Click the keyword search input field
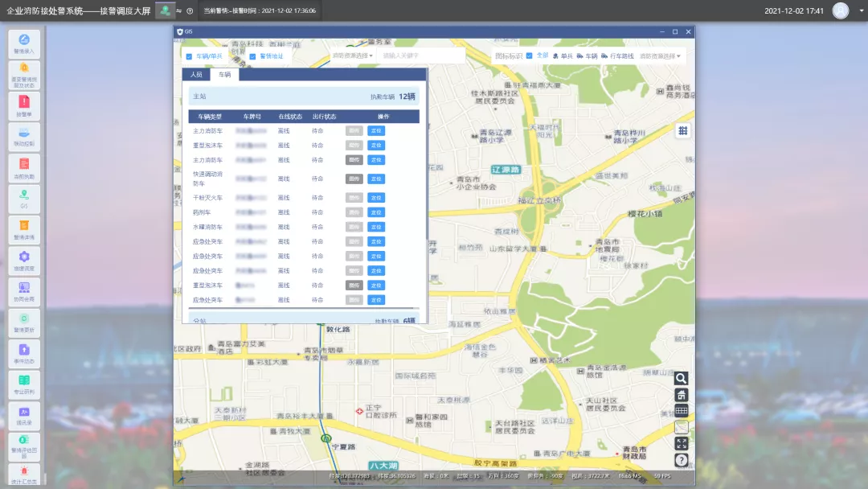 (x=421, y=55)
